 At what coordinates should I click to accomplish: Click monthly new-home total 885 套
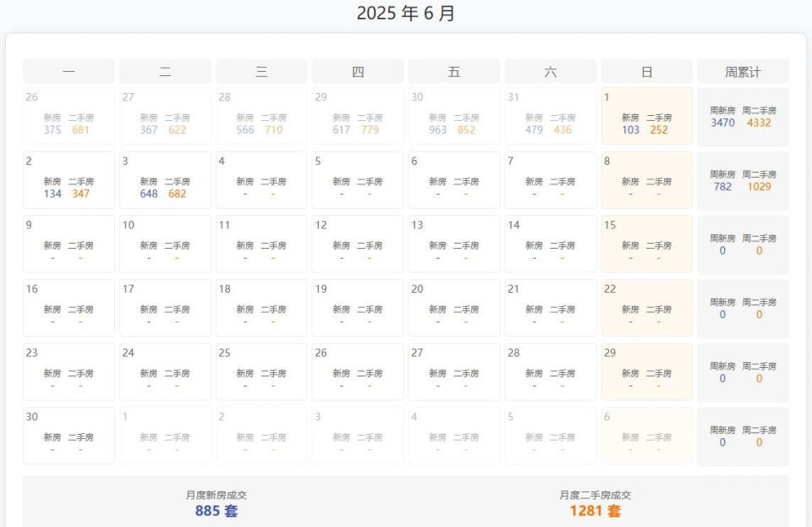point(217,511)
